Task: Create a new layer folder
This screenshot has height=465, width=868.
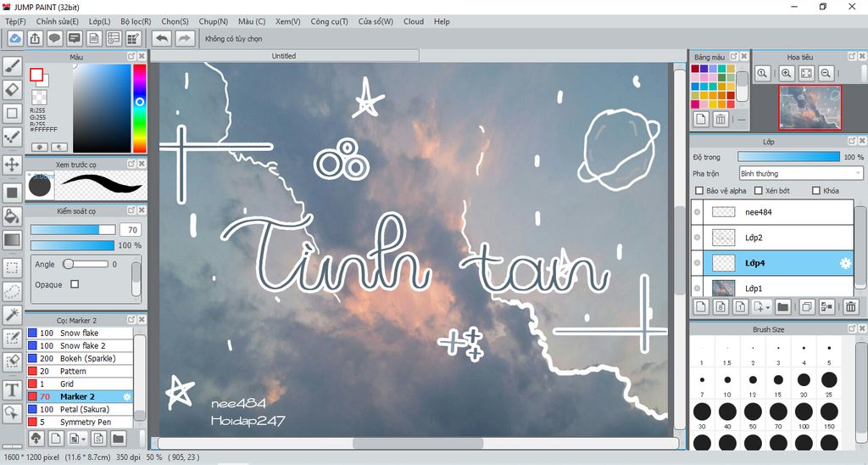Action: [782, 306]
